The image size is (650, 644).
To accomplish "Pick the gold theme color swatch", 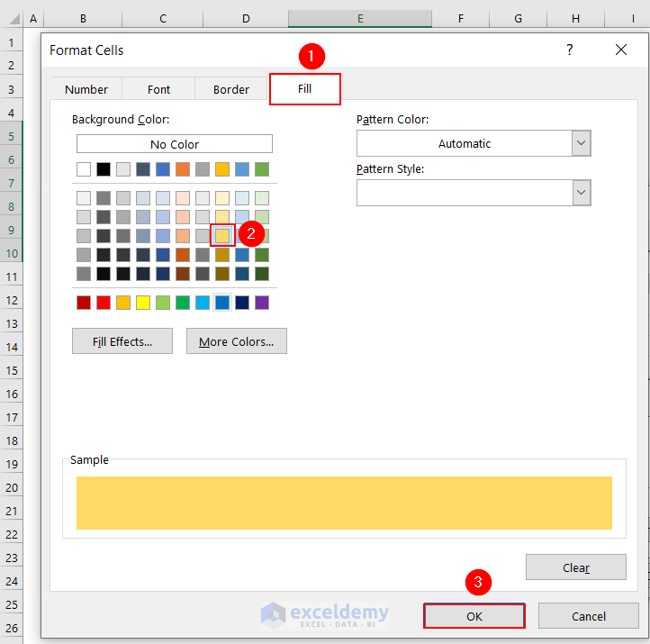I will (x=222, y=169).
